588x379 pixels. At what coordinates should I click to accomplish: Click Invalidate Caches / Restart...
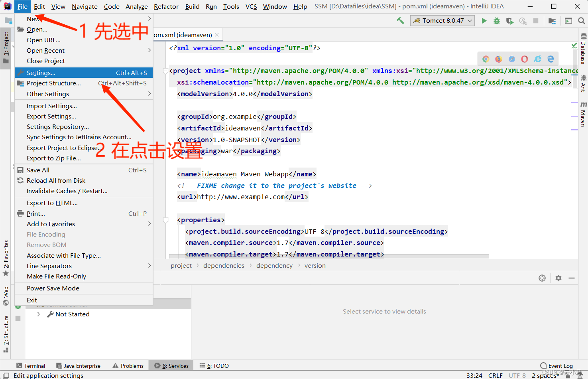tap(84, 191)
